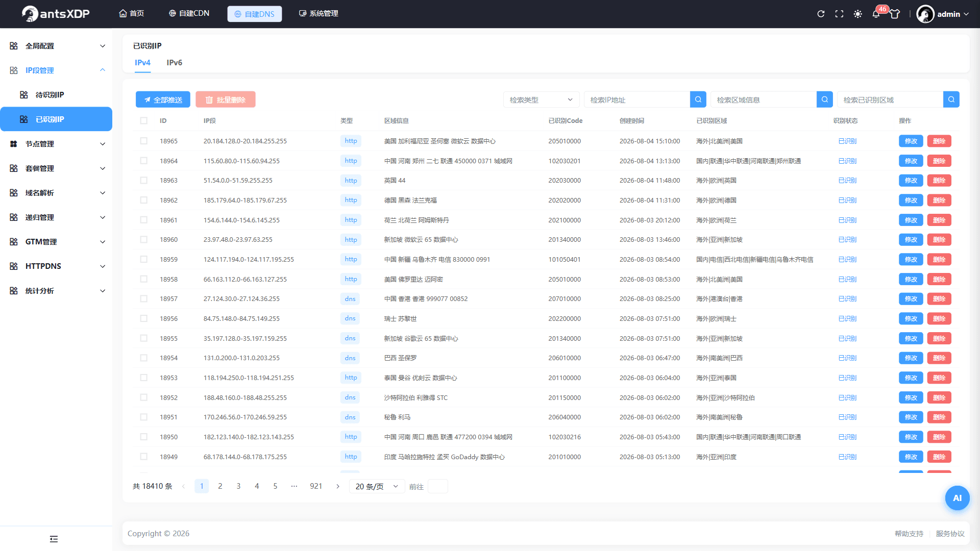Expand 节点管理 sidebar menu
The image size is (980, 551).
point(56,144)
